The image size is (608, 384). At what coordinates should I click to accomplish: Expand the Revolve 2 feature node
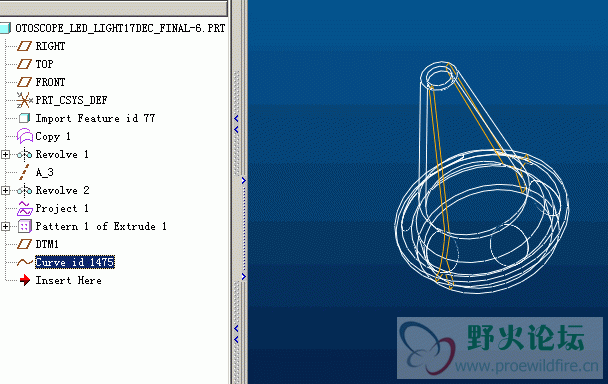pos(5,190)
